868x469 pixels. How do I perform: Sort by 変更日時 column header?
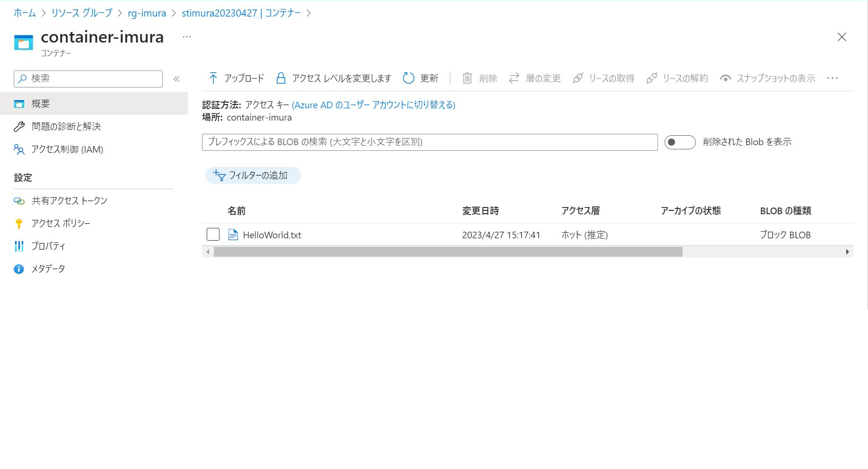(481, 211)
